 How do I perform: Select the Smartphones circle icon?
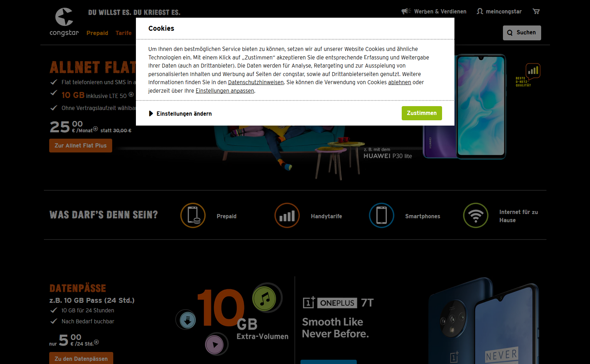382,215
